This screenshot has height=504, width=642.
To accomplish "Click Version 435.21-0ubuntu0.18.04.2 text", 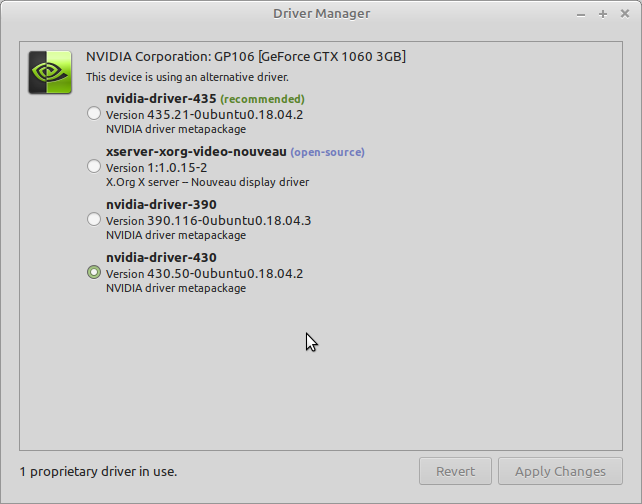I will pos(204,114).
